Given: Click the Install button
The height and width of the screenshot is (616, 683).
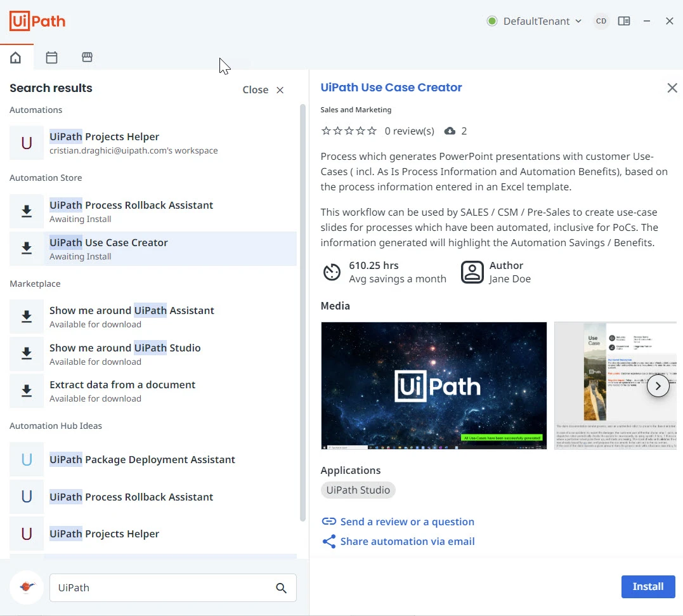Looking at the screenshot, I should coord(648,586).
